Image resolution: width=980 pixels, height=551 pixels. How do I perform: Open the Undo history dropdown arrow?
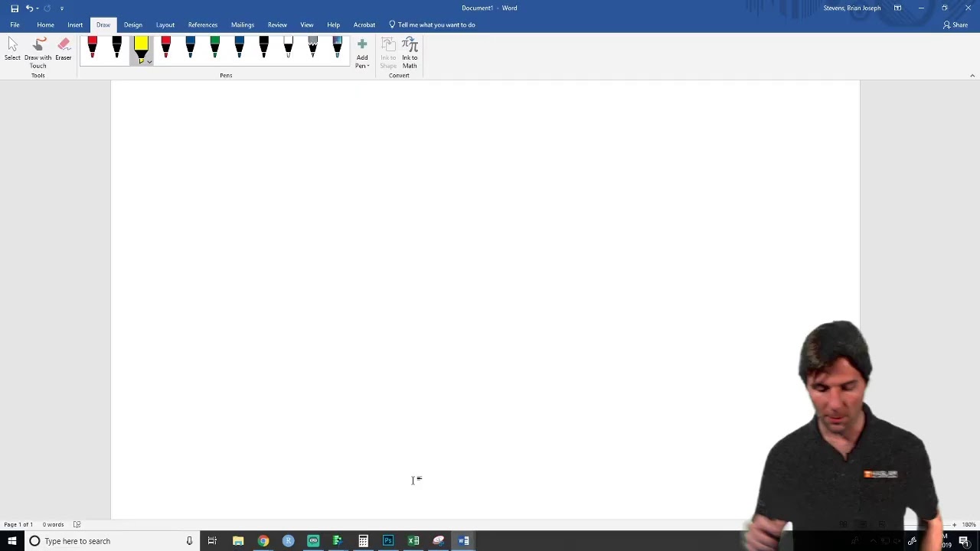tap(37, 8)
